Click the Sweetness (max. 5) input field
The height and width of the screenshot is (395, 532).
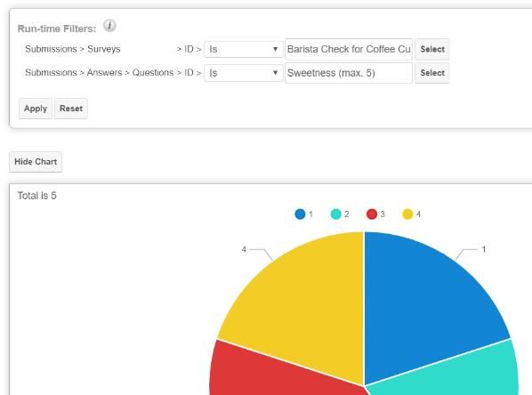[349, 73]
